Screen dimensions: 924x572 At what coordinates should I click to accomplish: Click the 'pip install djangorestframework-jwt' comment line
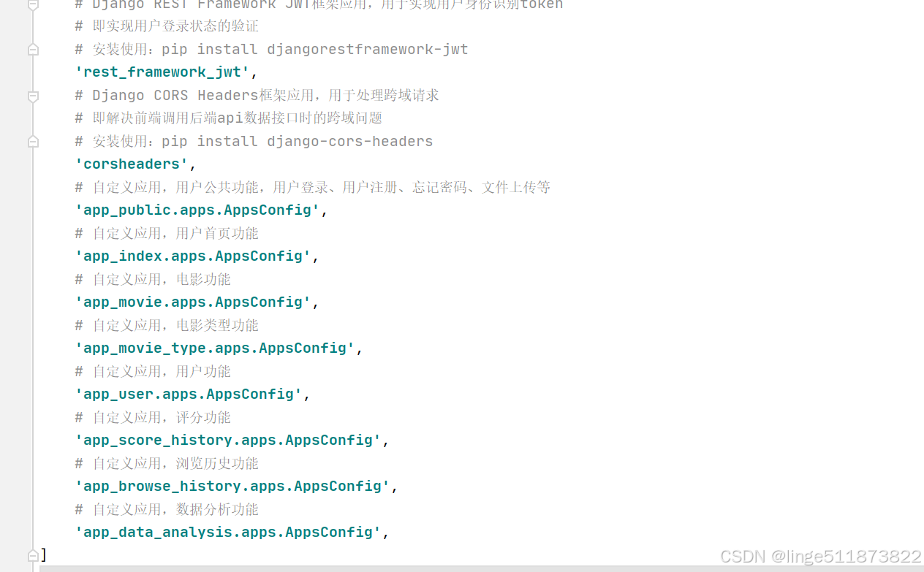(271, 50)
